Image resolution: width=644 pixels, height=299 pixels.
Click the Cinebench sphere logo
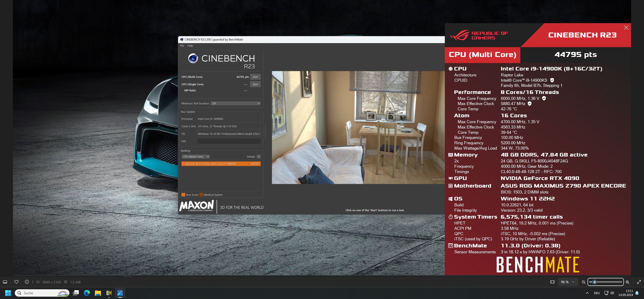coord(193,58)
